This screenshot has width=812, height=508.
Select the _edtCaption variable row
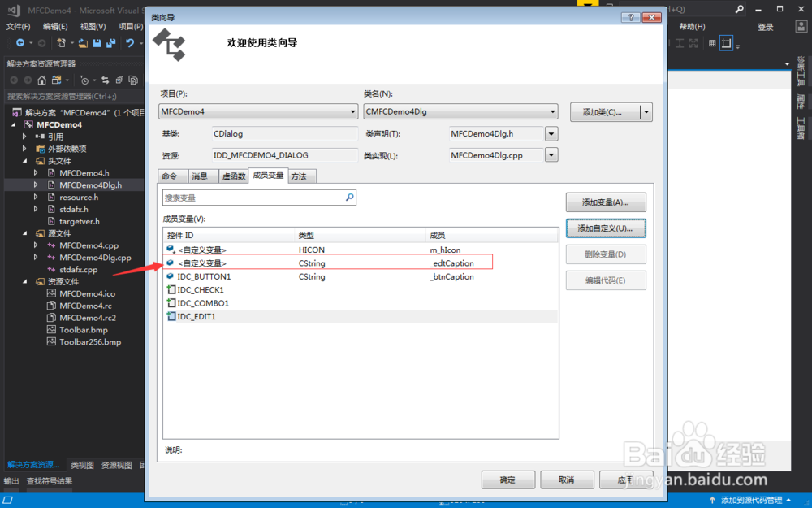pos(361,263)
